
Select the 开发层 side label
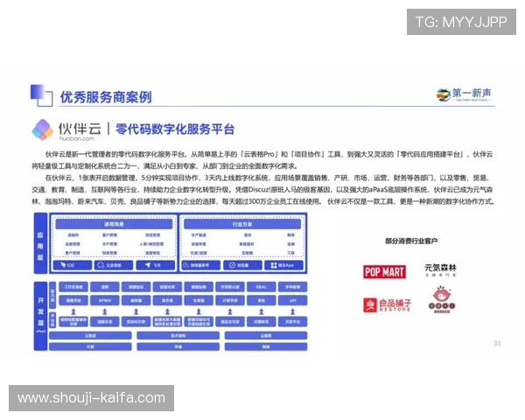[x=40, y=316]
